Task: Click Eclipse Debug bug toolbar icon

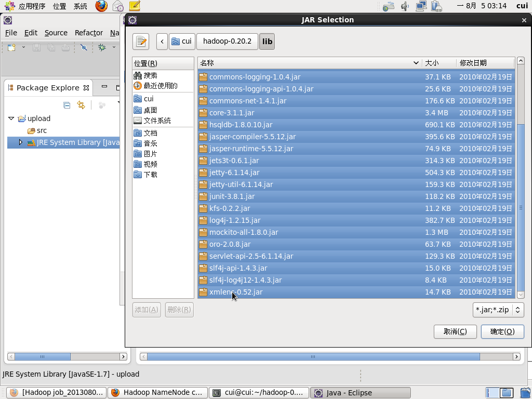Action: 102,47
